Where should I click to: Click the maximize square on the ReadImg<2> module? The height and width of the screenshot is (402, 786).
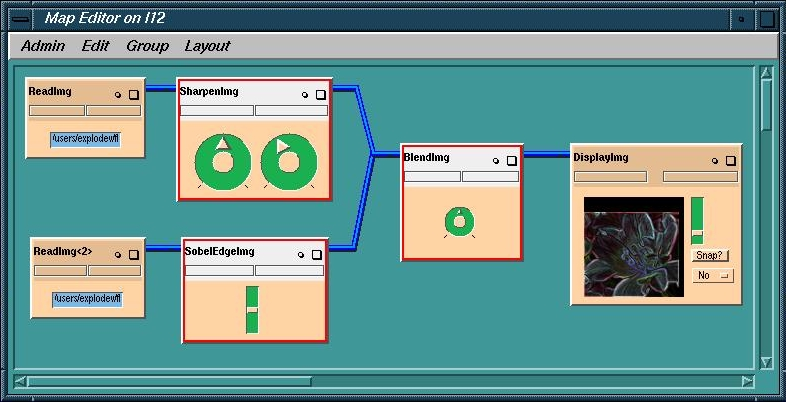coord(135,253)
